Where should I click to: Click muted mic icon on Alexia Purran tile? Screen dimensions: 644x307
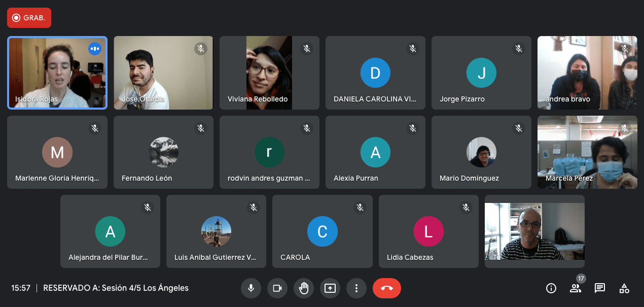coord(413,128)
